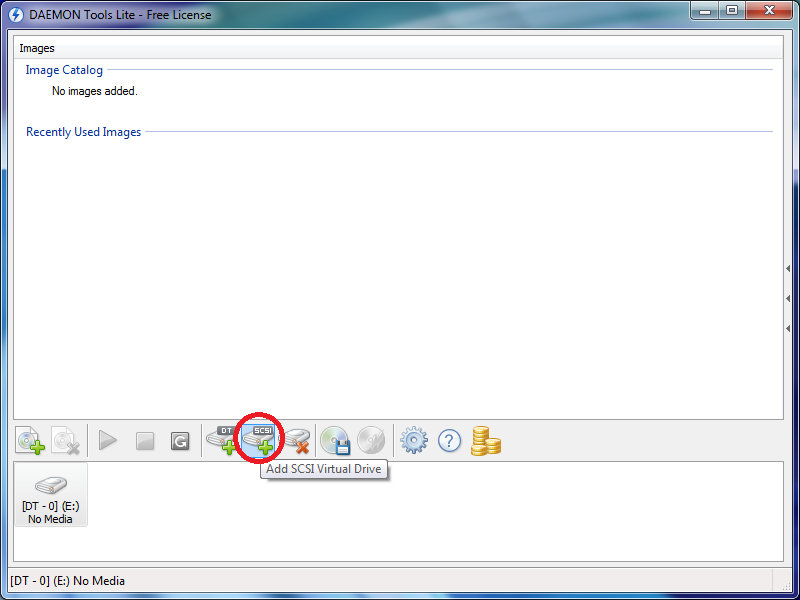Minimize the DAEMON Tools Lite window
This screenshot has width=800, height=600.
tap(705, 11)
